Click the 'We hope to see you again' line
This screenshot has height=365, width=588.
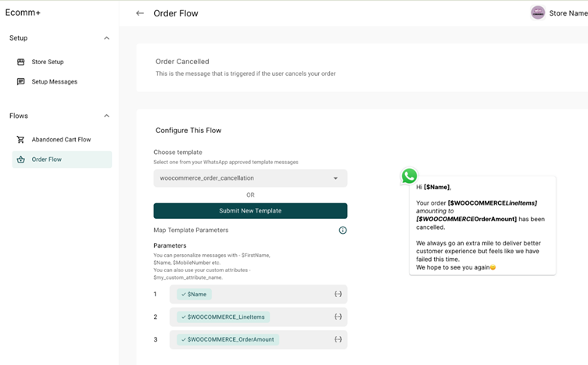pyautogui.click(x=456, y=267)
